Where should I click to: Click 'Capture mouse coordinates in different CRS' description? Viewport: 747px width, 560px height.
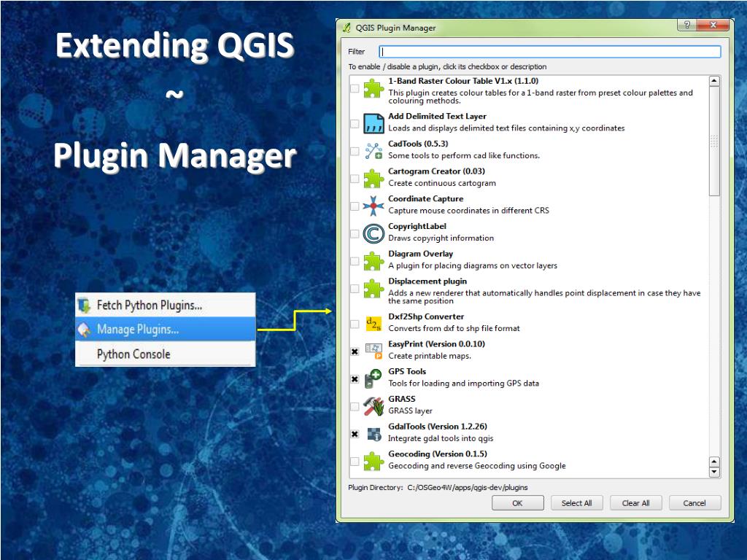(x=468, y=211)
